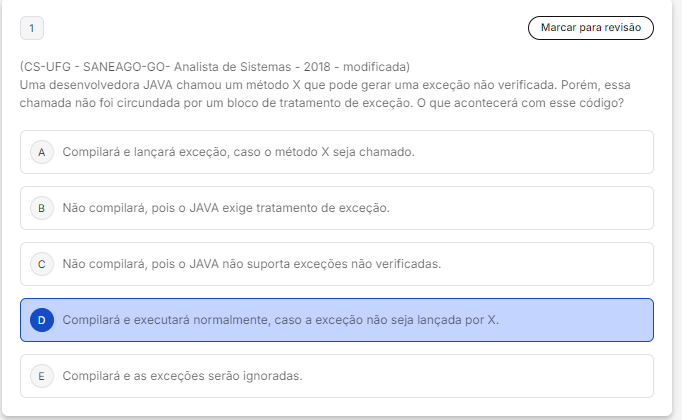The image size is (682, 420).
Task: Click the highlighted letter D circle badge
Action: pos(41,320)
